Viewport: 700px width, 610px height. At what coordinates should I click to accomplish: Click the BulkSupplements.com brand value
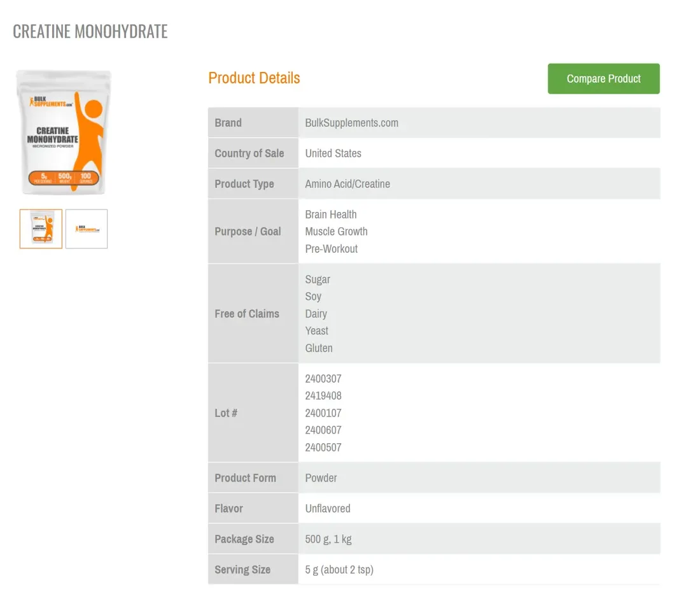[352, 123]
